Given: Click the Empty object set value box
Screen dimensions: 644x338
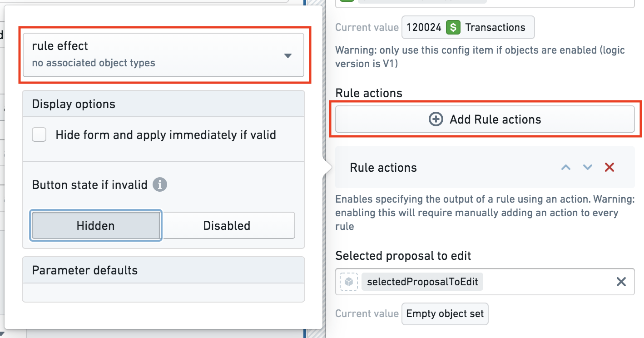Looking at the screenshot, I should (x=445, y=314).
